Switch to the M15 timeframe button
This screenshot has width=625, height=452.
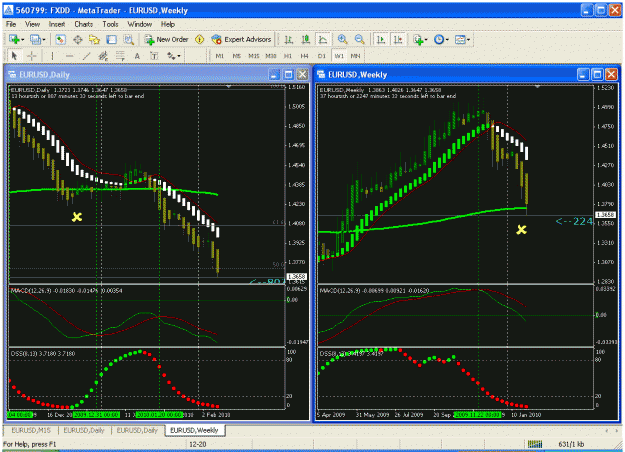click(254, 56)
